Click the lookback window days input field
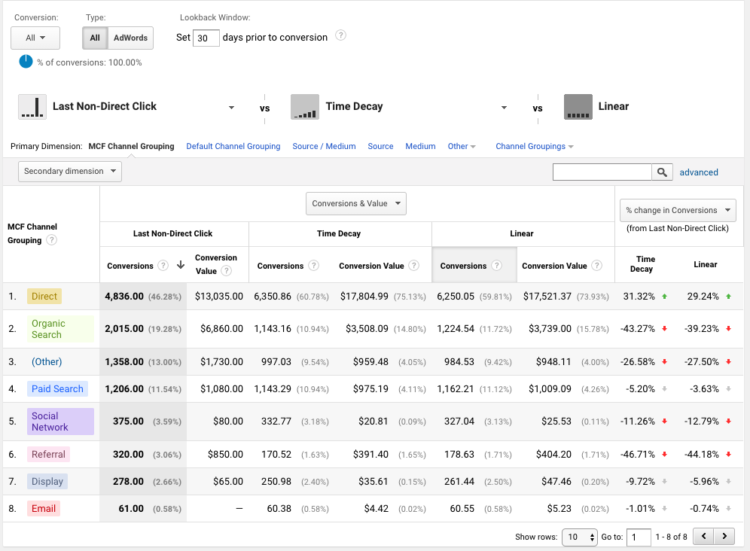The height and width of the screenshot is (551, 750). click(x=206, y=38)
